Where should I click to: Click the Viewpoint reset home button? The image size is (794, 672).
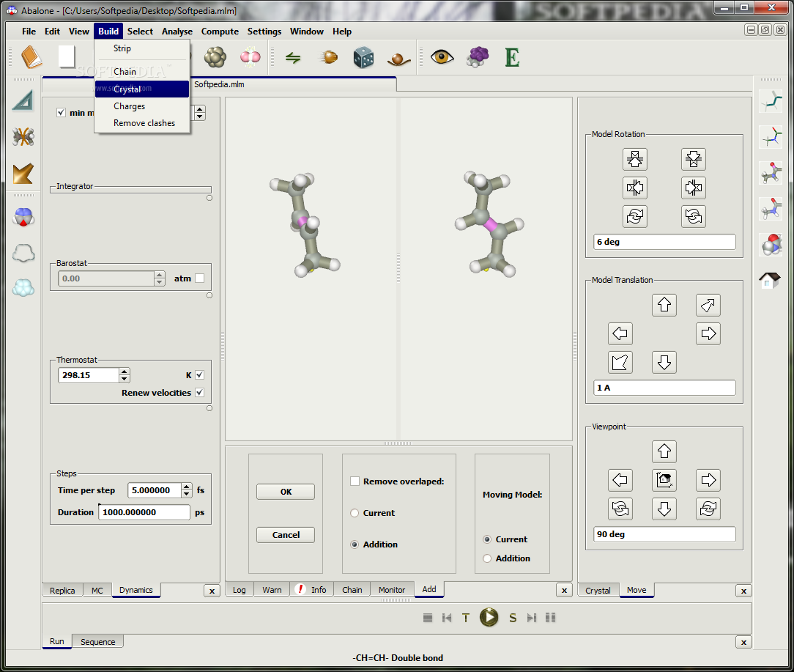tap(664, 479)
